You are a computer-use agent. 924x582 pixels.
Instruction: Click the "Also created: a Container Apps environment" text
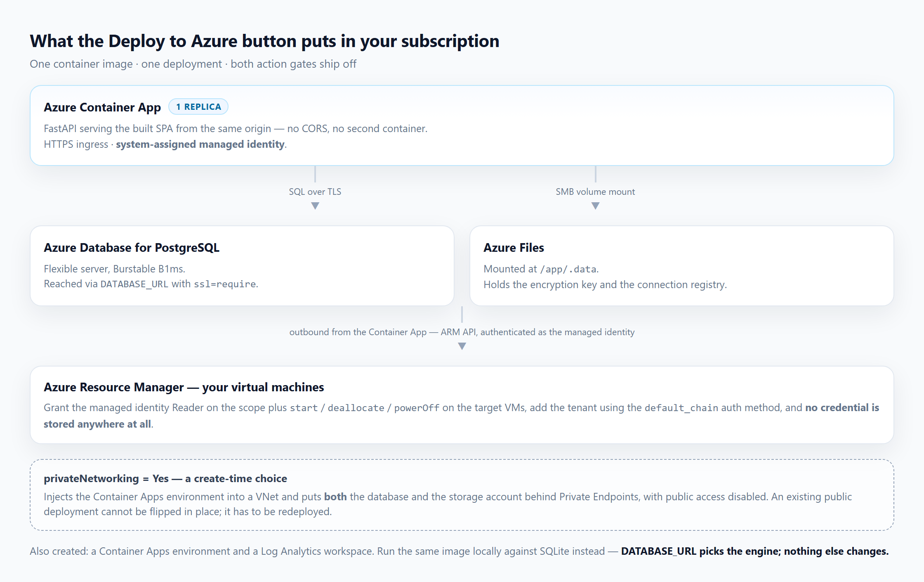[x=202, y=551]
